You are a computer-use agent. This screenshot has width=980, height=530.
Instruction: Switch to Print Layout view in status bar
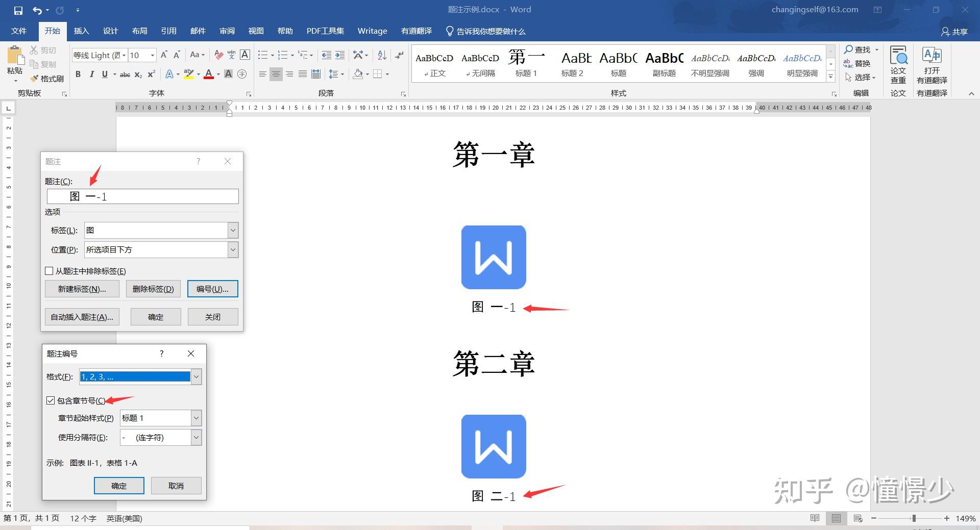coord(836,518)
